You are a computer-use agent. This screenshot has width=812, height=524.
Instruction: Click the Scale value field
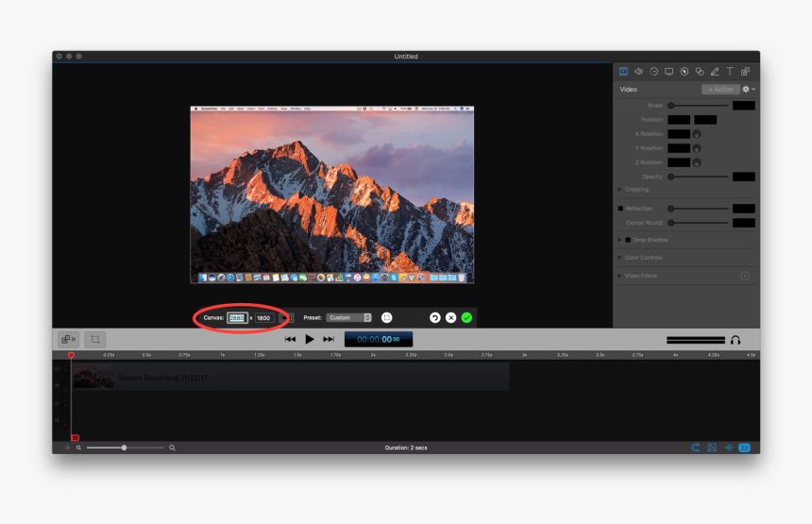pos(744,106)
